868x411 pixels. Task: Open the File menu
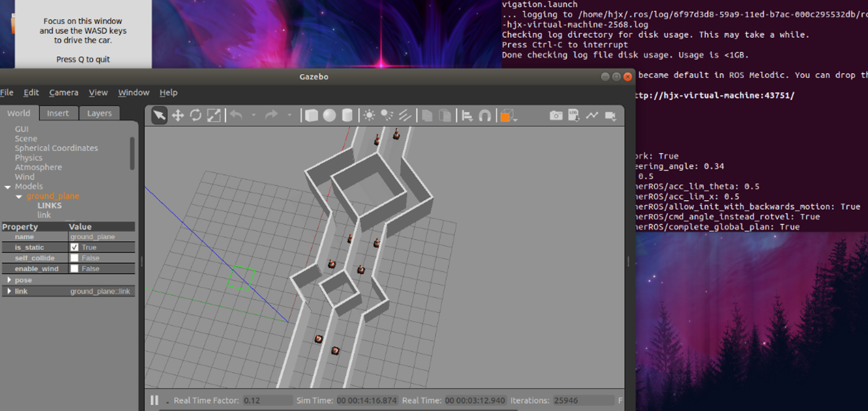tap(7, 92)
